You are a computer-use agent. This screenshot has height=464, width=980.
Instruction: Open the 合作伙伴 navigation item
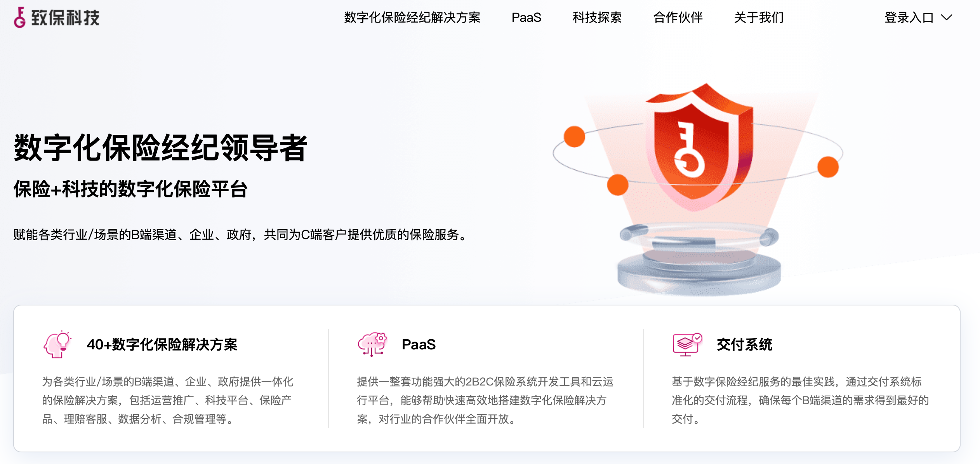pyautogui.click(x=678, y=17)
